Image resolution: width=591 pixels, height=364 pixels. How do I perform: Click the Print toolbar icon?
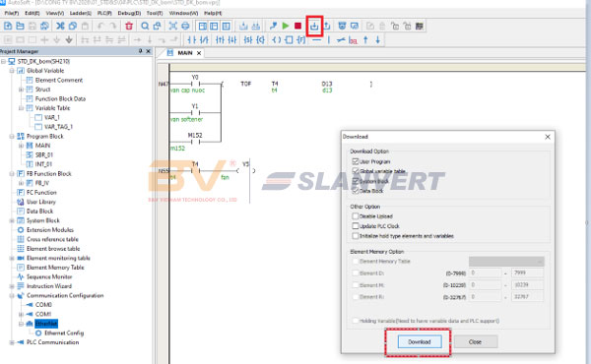tap(185, 26)
